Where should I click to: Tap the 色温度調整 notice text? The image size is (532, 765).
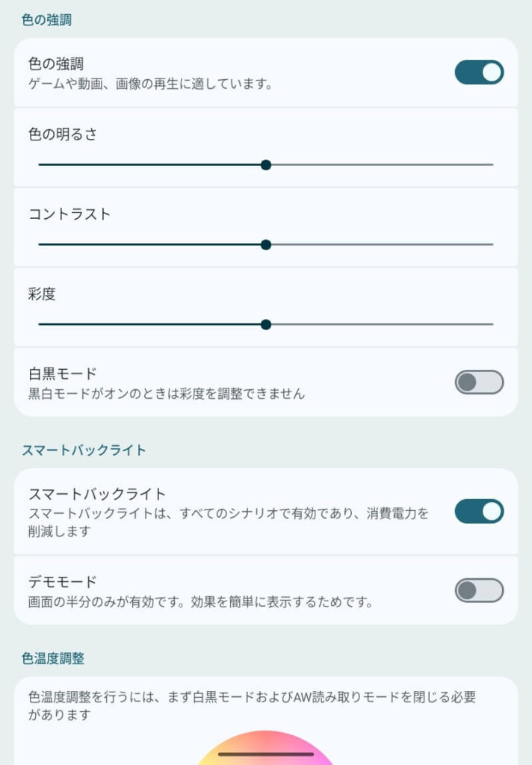252,705
